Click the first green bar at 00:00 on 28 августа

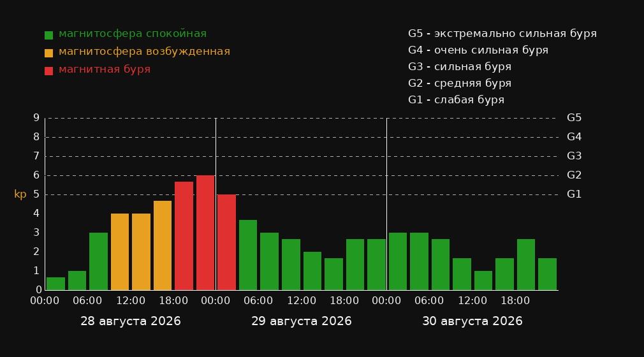pos(56,284)
